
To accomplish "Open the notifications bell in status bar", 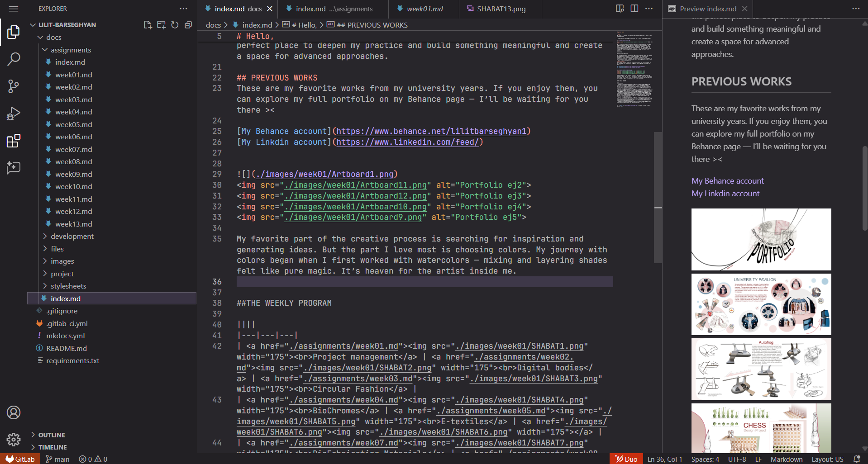I will (x=856, y=459).
